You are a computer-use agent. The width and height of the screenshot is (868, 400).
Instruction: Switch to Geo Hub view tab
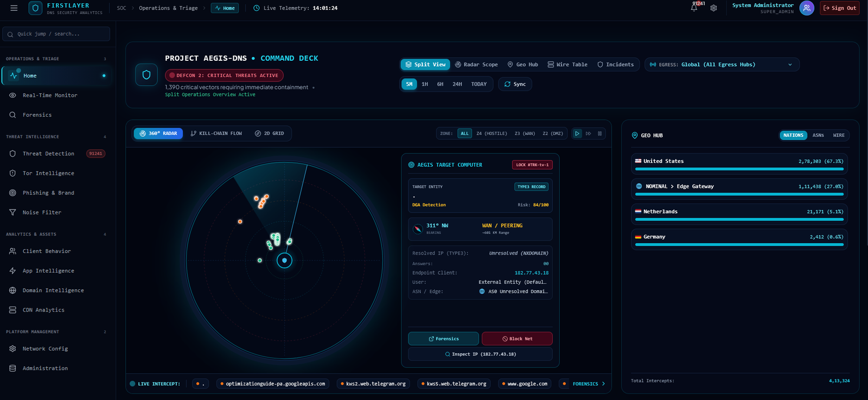point(522,65)
